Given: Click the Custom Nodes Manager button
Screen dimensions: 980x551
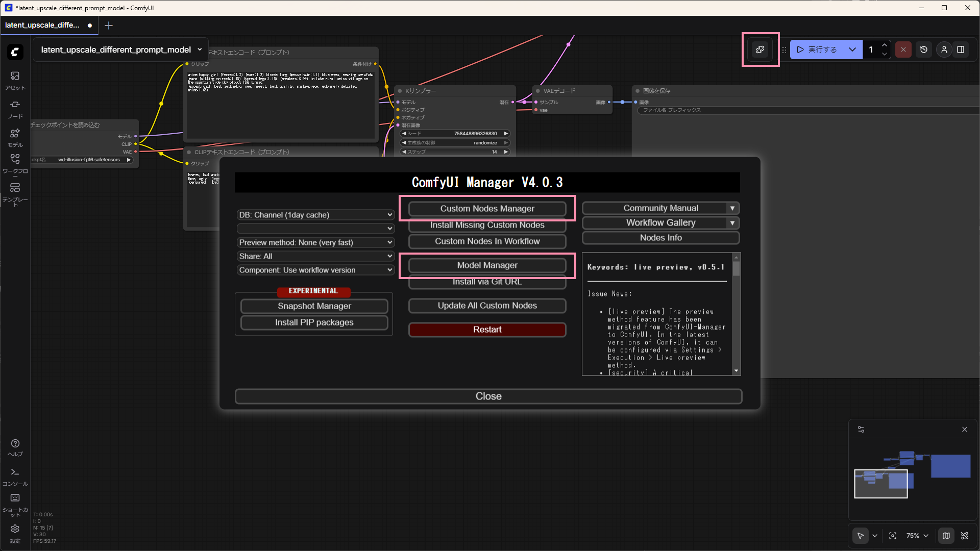Looking at the screenshot, I should tap(487, 209).
